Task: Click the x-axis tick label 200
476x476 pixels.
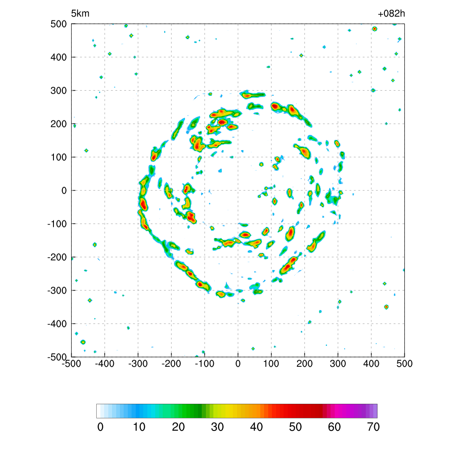Action: point(304,364)
